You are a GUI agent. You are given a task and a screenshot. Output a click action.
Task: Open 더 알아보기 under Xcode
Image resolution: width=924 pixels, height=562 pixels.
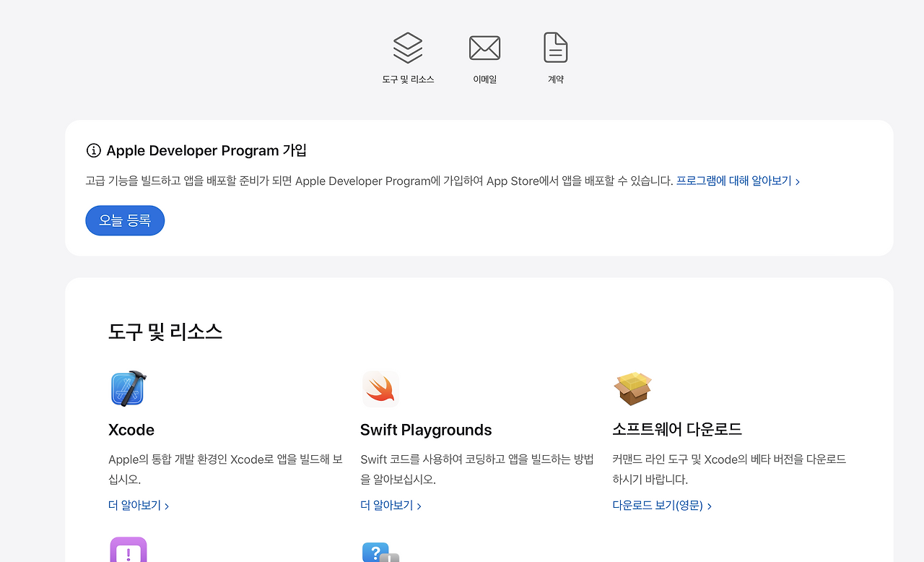[134, 505]
